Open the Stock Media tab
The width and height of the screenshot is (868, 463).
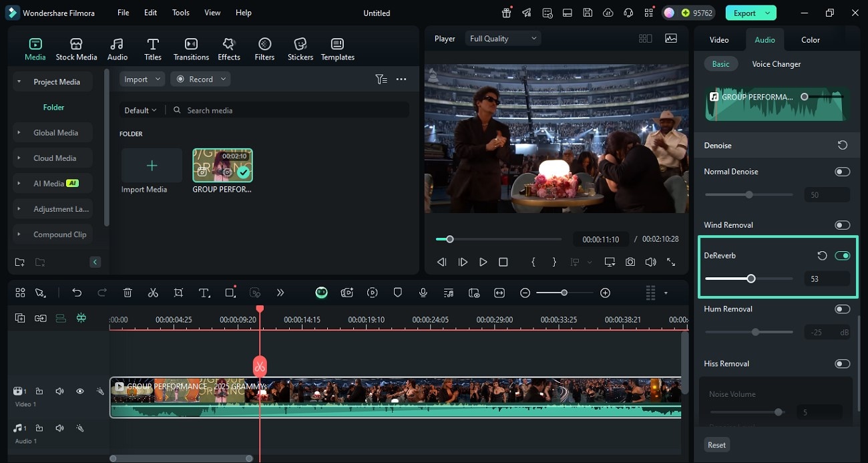point(76,49)
